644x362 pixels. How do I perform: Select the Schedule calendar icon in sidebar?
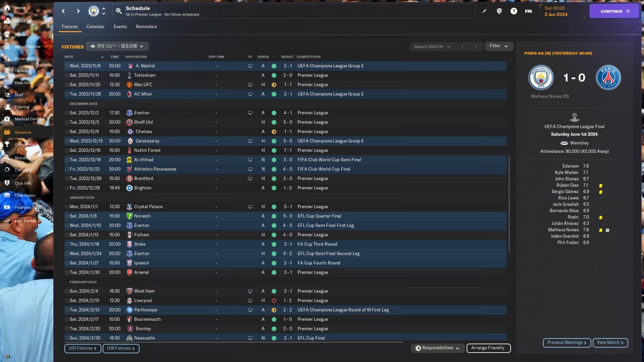(x=7, y=132)
